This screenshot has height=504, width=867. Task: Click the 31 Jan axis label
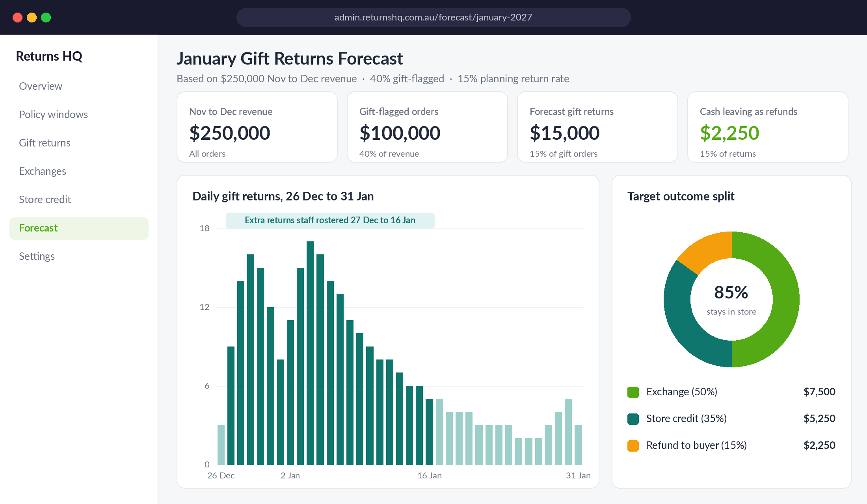pyautogui.click(x=578, y=476)
